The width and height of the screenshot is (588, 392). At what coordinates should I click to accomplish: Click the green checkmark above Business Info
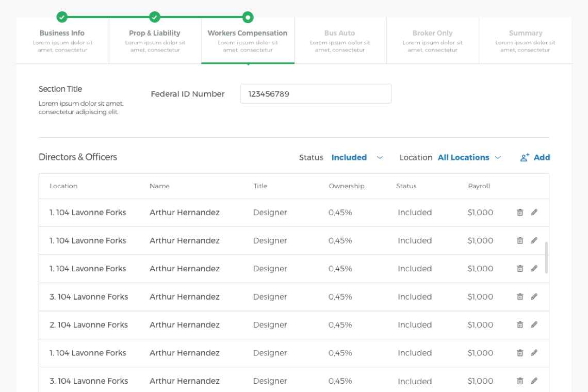(62, 17)
